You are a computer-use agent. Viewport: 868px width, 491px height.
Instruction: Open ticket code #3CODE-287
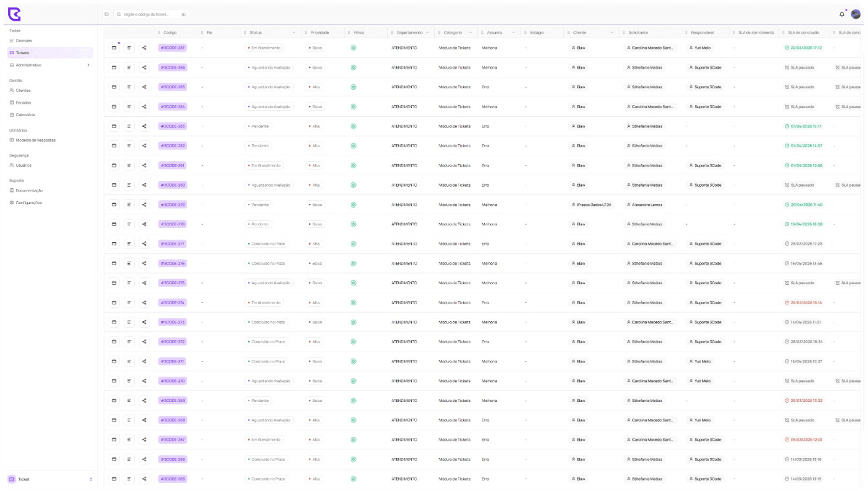click(x=172, y=48)
